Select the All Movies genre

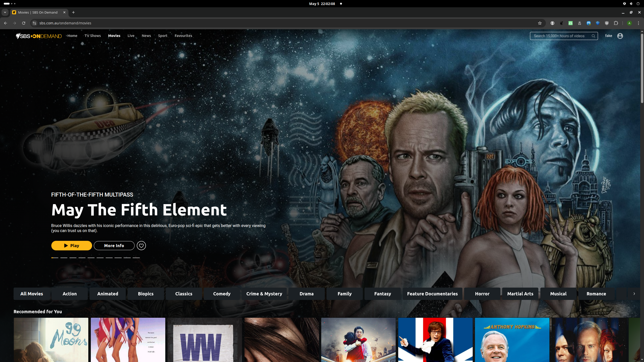point(32,294)
